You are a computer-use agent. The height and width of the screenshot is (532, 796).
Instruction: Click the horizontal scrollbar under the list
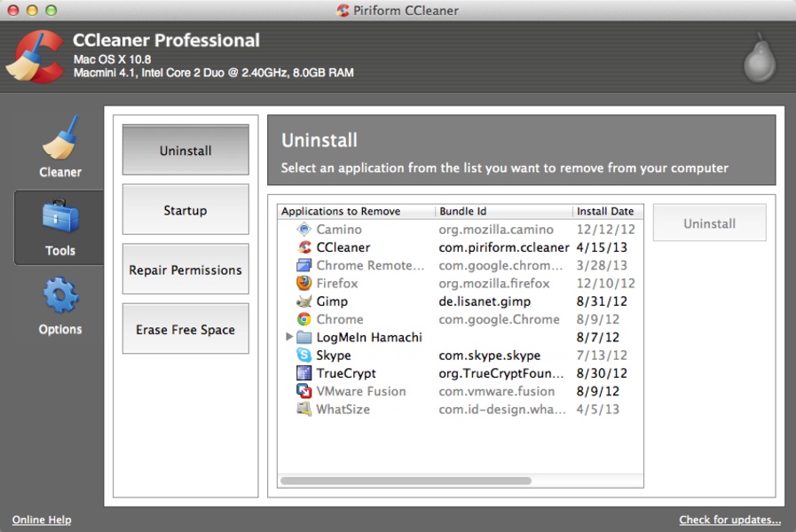406,481
